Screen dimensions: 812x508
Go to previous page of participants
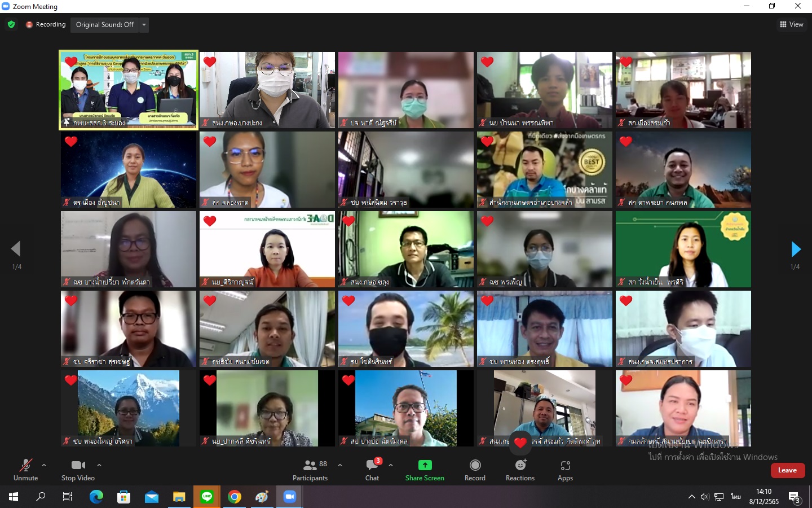pyautogui.click(x=16, y=249)
